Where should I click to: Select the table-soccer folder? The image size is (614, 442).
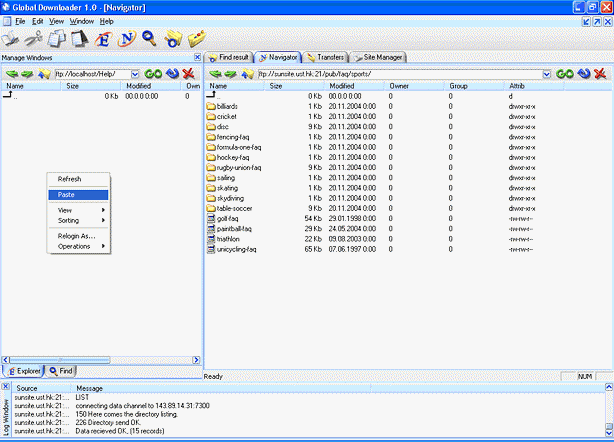click(229, 208)
